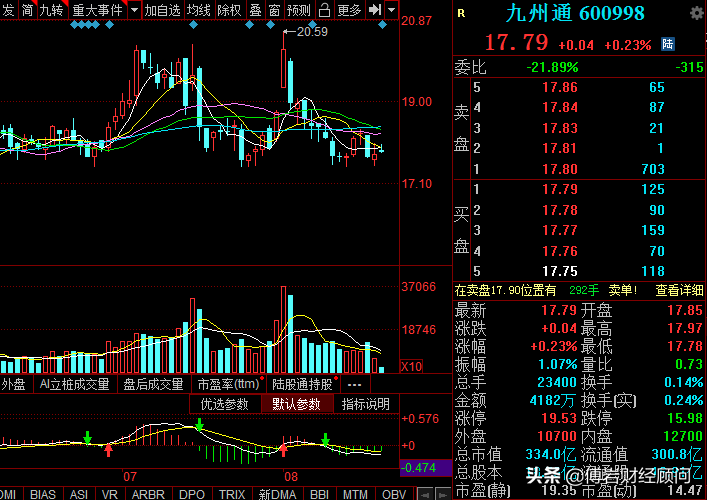Click the jump-to-end arrow icon
The width and height of the screenshot is (707, 500).
(375, 9)
